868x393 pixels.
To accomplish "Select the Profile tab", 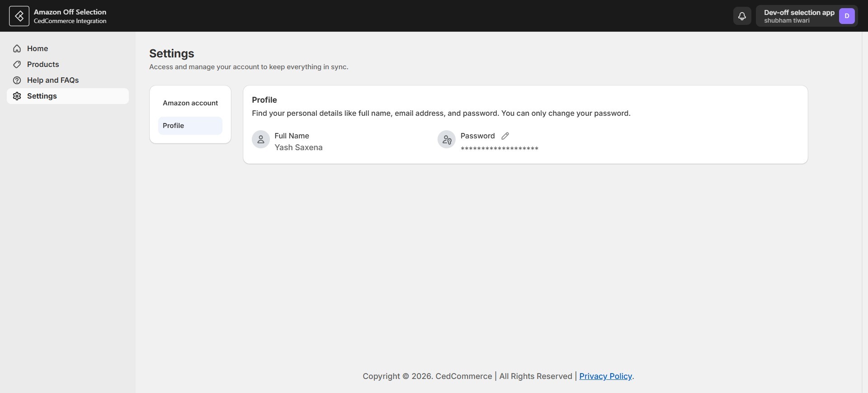I will coord(190,126).
